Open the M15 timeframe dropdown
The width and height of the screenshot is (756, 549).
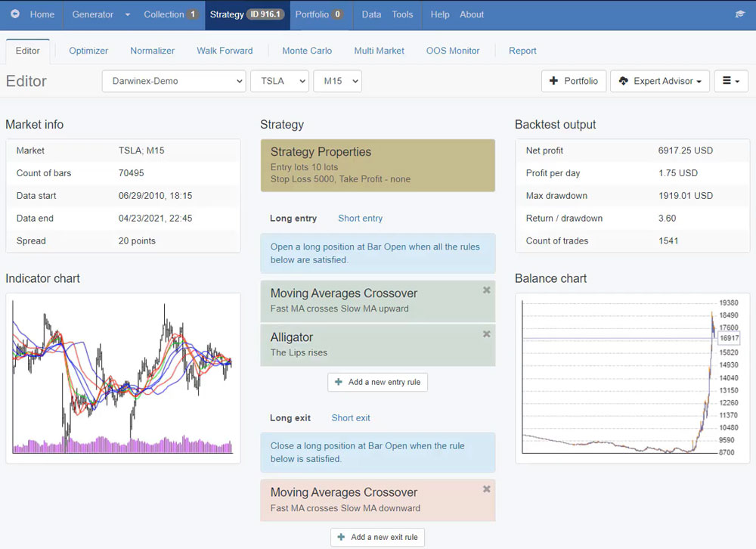337,81
